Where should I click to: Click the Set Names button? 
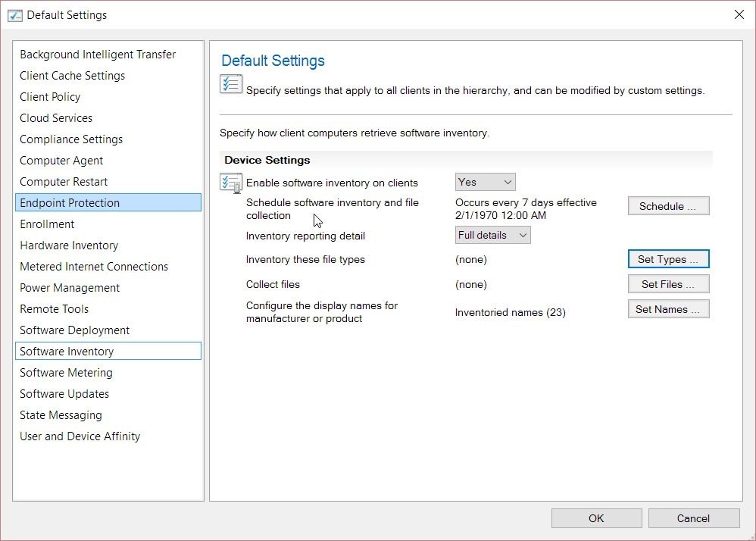pos(668,309)
